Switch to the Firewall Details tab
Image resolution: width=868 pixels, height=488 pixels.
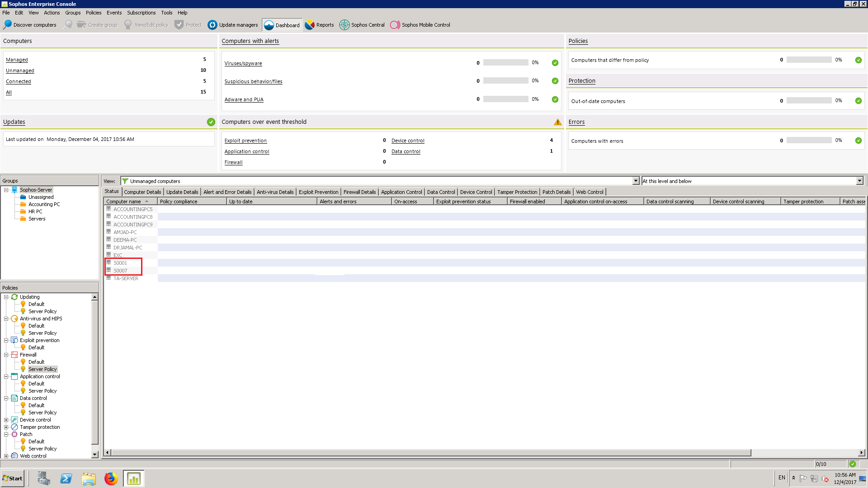[359, 192]
